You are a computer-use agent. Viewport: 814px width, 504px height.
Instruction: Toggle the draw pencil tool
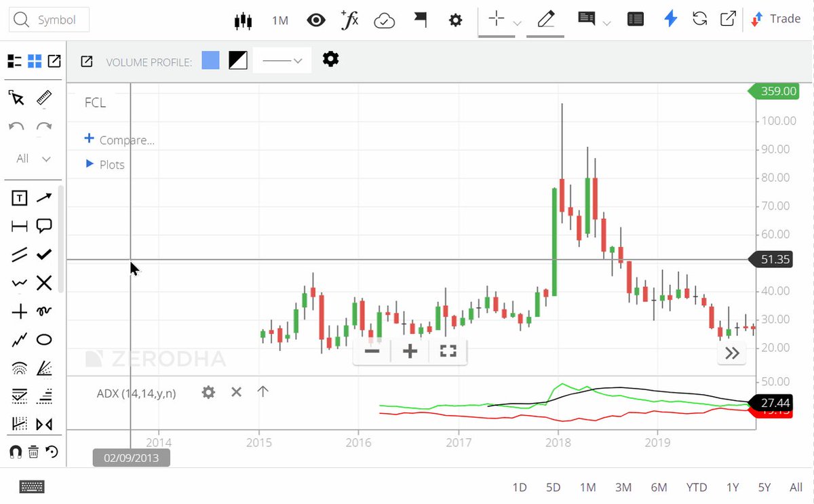pyautogui.click(x=545, y=19)
